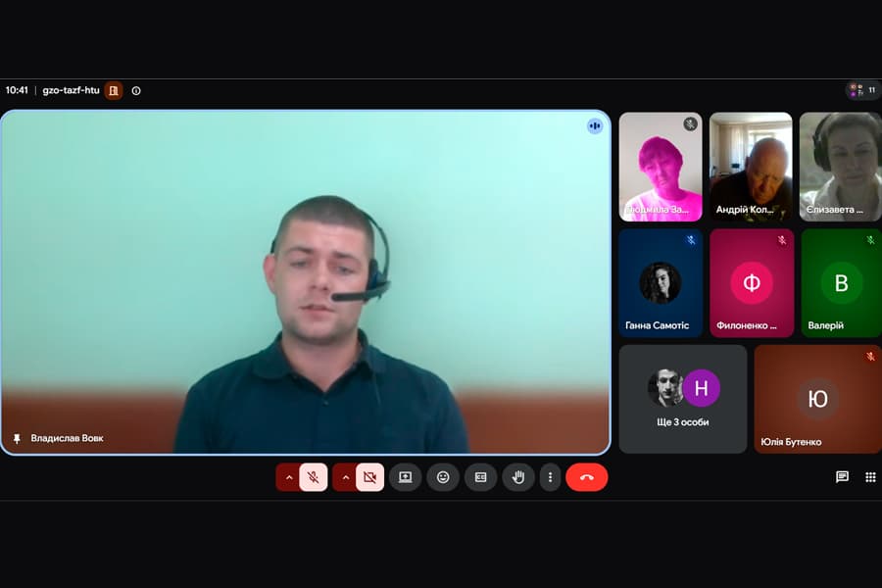Screen dimensions: 882x588
Task: Show meeting details info icon
Action: click(x=136, y=90)
